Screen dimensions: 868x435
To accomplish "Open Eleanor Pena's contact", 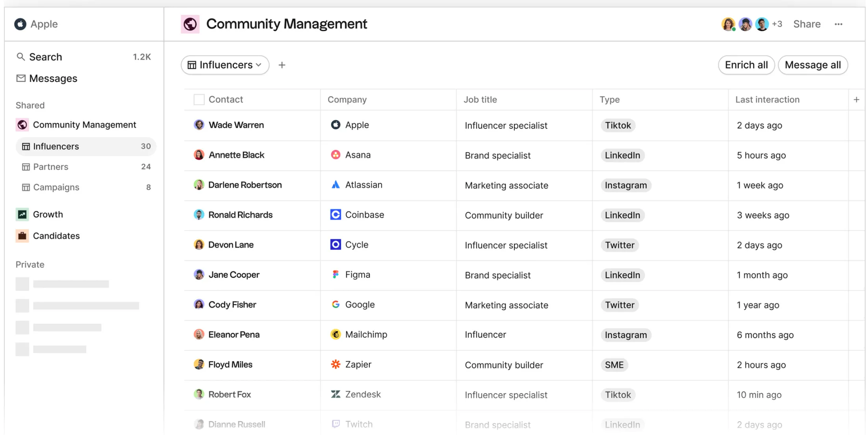I will 234,335.
